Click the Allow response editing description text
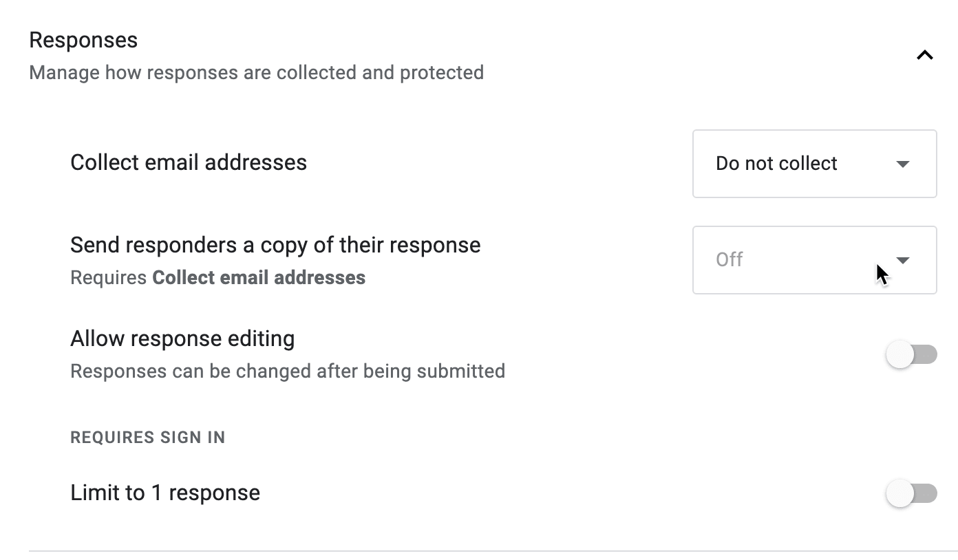Viewport: 958px width, 560px height. (x=287, y=371)
